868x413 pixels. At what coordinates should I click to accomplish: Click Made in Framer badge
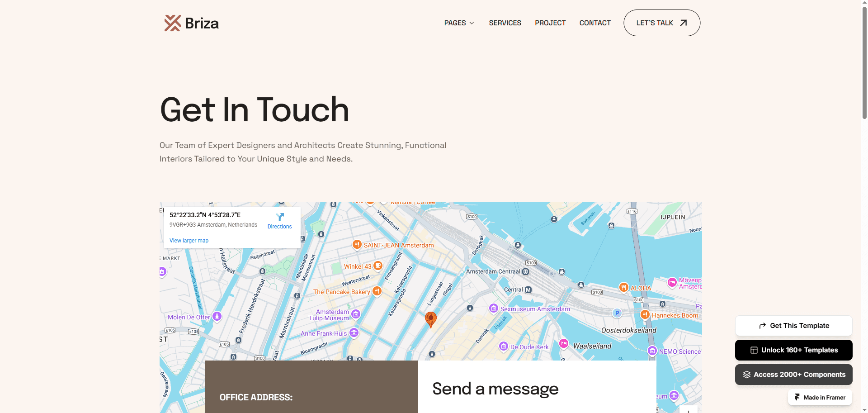pyautogui.click(x=820, y=397)
